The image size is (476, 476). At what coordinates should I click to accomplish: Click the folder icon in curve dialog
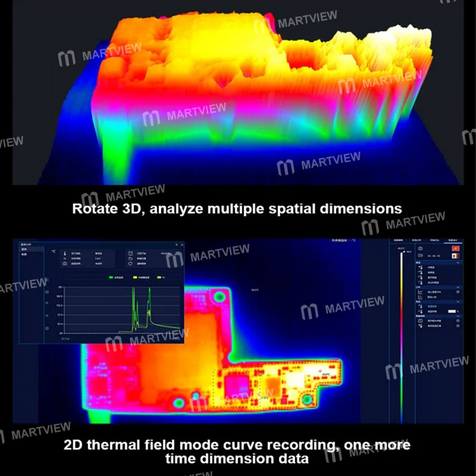[130, 259]
